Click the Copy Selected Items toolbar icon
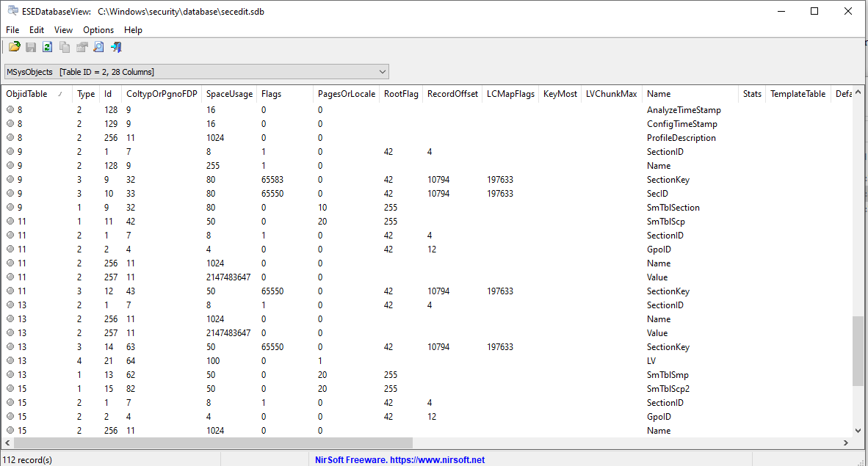Image resolution: width=868 pixels, height=466 pixels. pos(65,47)
